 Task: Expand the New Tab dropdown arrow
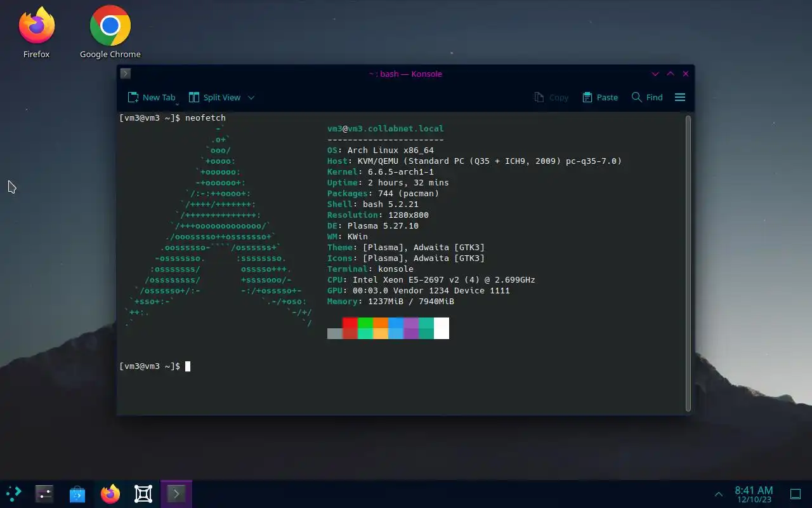[177, 104]
